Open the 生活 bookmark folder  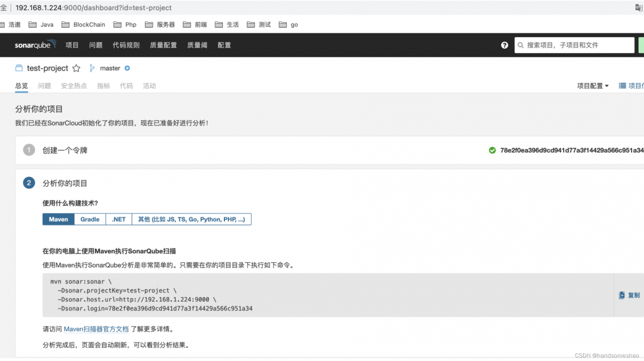(x=227, y=24)
